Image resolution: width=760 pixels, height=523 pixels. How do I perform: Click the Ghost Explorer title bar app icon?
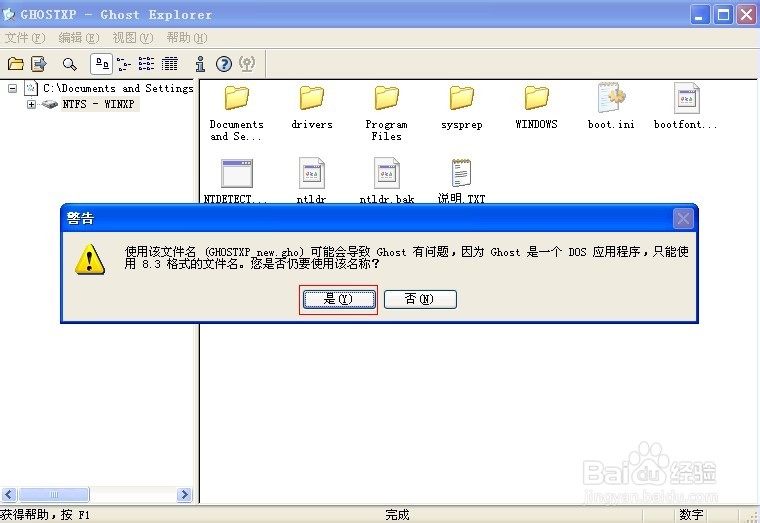[x=9, y=15]
